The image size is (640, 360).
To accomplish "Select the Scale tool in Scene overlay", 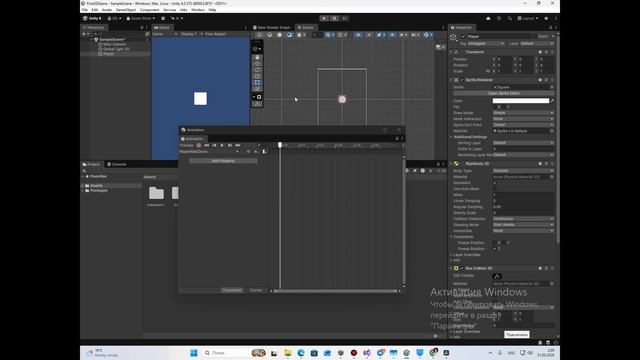I will tap(257, 76).
